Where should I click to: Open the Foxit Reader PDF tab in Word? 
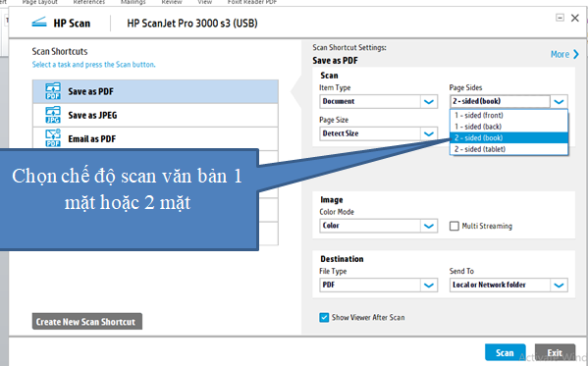tap(252, 2)
